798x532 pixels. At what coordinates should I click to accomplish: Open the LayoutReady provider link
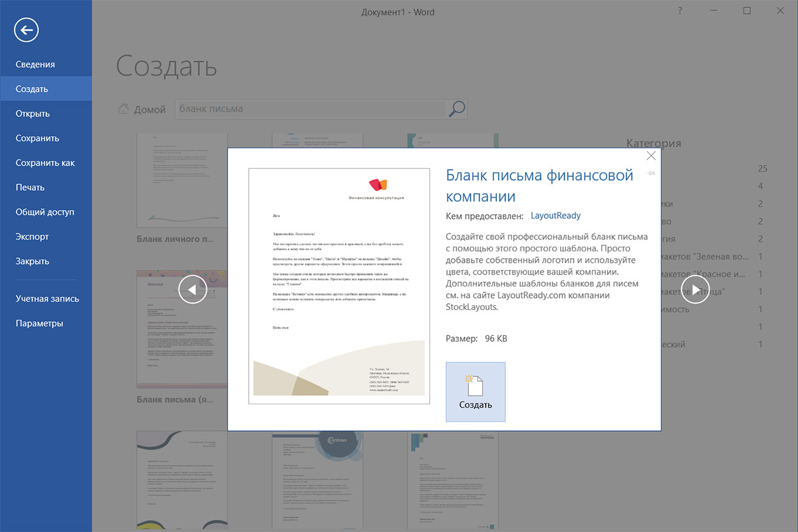[x=556, y=215]
